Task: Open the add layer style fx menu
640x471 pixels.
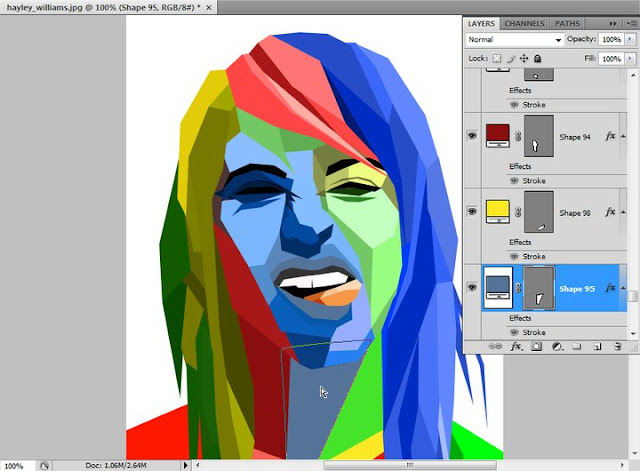Action: coord(516,347)
